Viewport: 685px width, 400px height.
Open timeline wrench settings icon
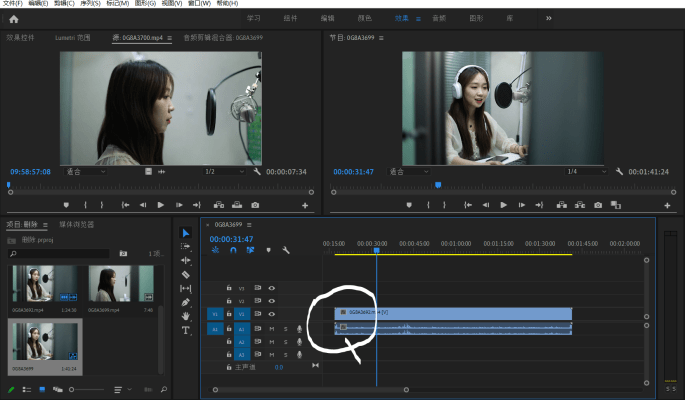pos(286,250)
